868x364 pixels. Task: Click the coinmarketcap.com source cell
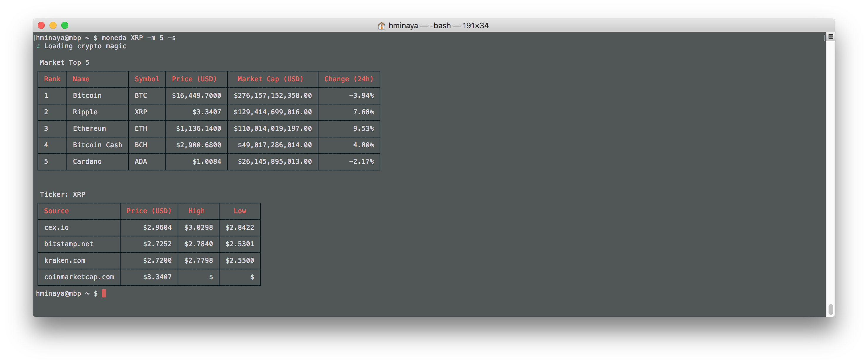coord(79,277)
